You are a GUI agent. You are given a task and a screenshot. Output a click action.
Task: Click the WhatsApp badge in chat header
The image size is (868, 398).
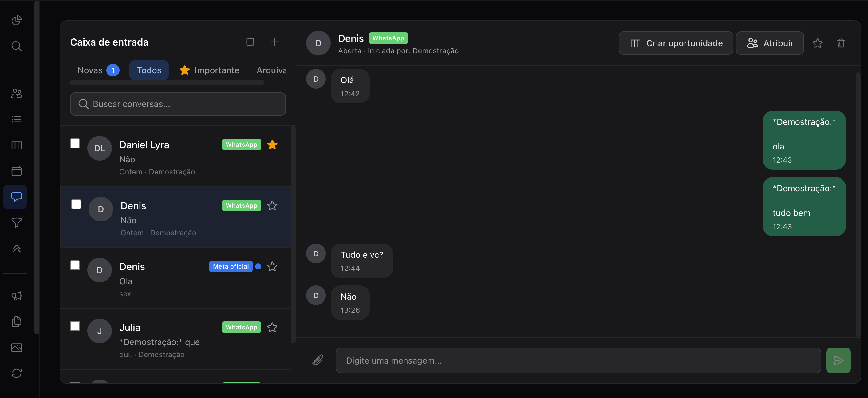[x=388, y=38]
